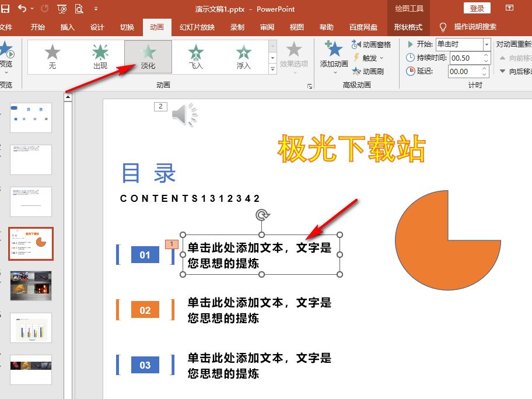
Task: Select the 淡化 (Fade) animation effect
Action: tap(148, 57)
